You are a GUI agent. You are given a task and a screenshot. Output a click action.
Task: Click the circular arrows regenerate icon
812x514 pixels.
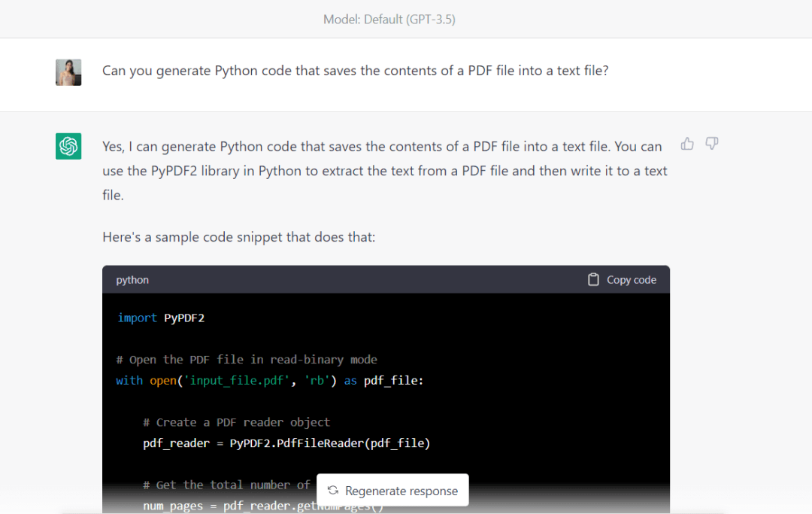click(333, 490)
